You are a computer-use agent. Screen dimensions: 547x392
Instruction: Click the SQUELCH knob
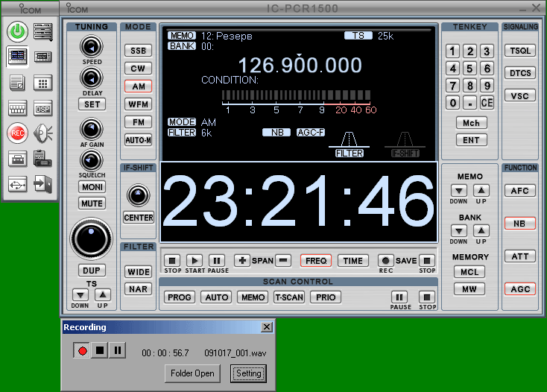92,160
